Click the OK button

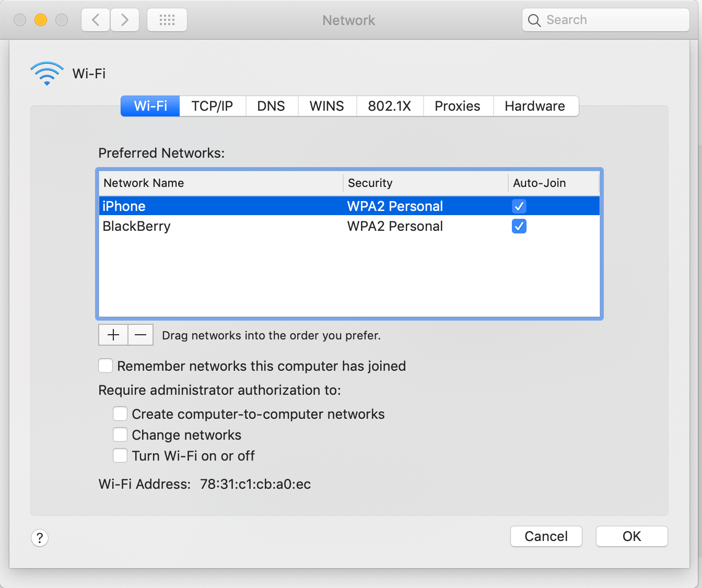tap(631, 536)
